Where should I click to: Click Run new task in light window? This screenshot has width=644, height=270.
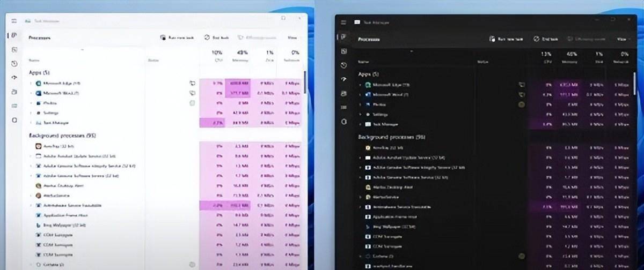177,37
